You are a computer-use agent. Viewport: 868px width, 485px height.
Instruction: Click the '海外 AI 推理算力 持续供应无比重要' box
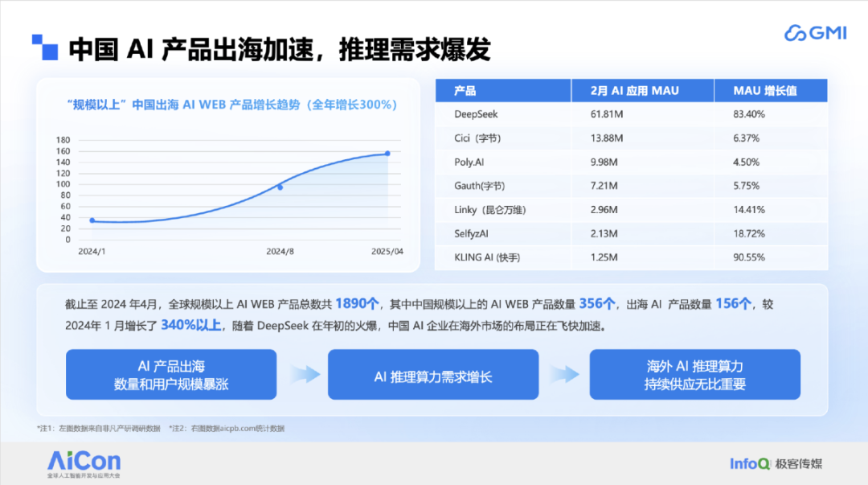point(694,375)
